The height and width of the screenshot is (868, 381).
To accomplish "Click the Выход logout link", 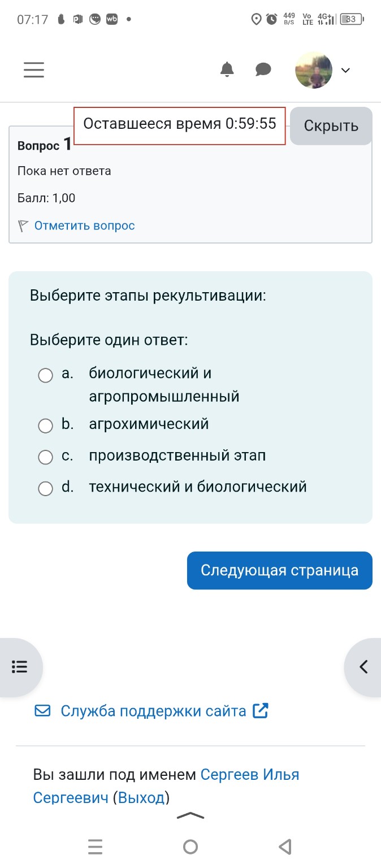I will point(140,797).
